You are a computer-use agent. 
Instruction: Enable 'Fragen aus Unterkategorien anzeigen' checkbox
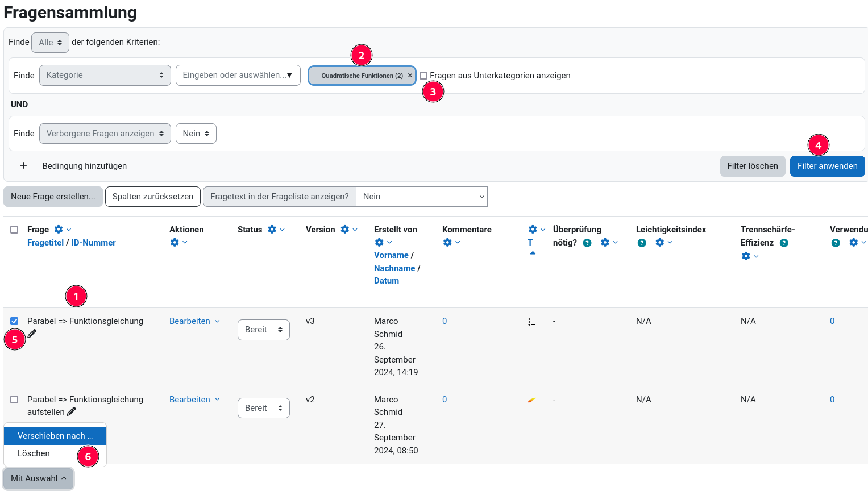coord(423,76)
